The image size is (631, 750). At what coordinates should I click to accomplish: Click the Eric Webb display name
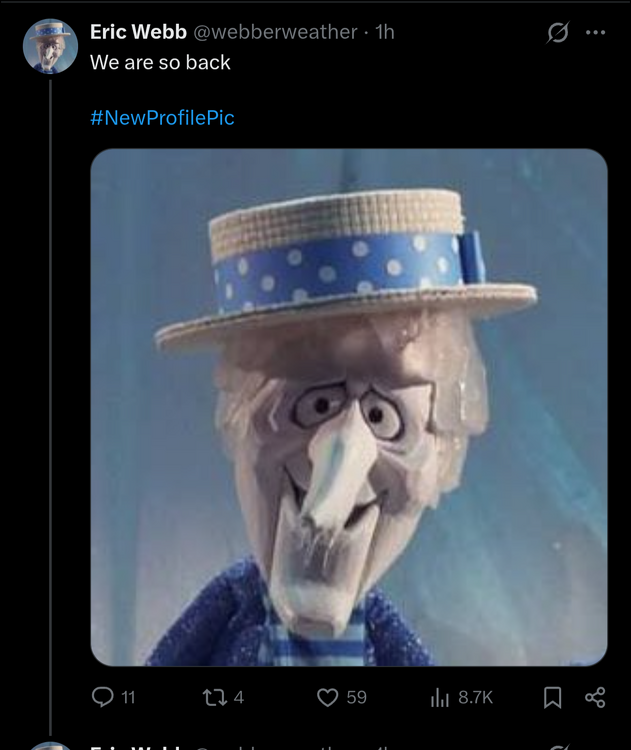[138, 32]
